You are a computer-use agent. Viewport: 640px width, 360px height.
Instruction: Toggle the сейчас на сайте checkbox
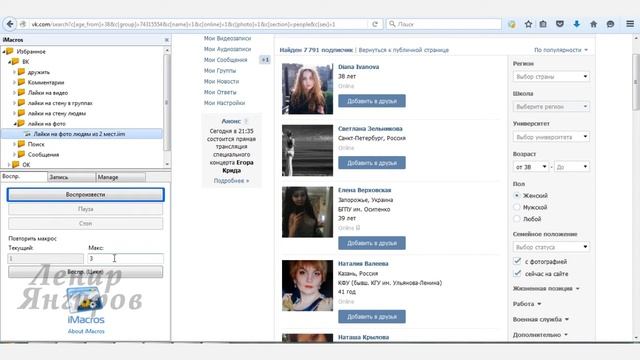pos(517,273)
